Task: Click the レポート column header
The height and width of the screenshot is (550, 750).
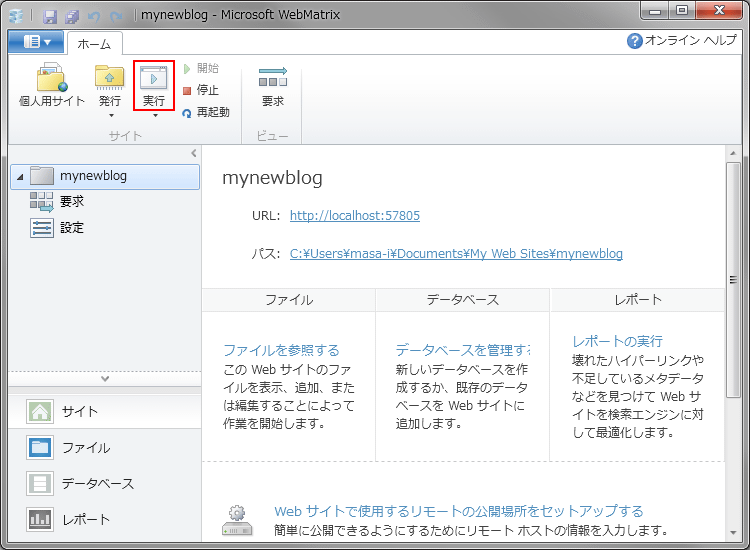Action: (x=638, y=300)
